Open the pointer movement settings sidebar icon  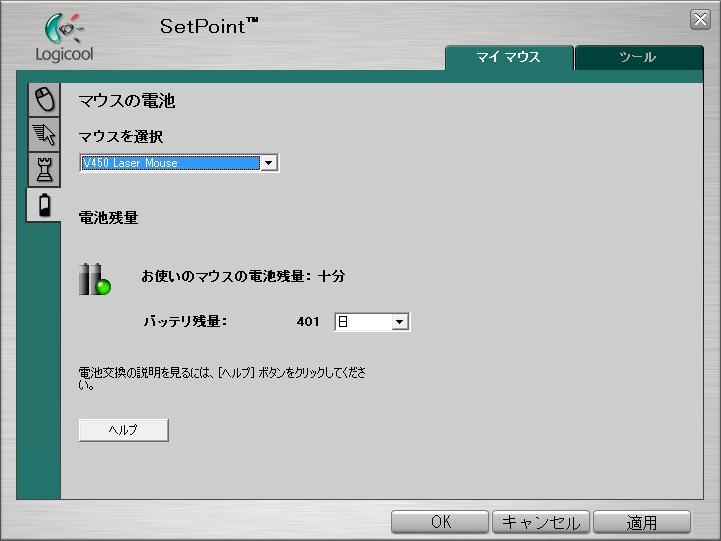click(44, 134)
